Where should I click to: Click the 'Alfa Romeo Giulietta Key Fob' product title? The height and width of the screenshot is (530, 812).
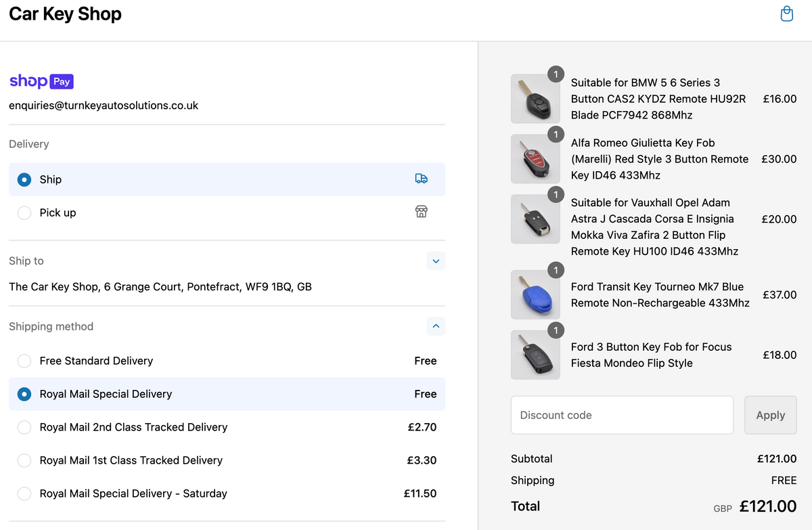click(660, 159)
